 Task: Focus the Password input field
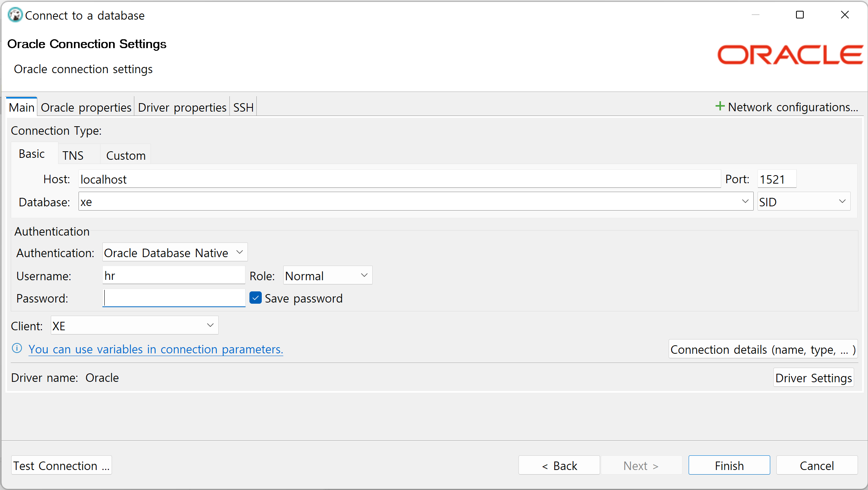174,298
